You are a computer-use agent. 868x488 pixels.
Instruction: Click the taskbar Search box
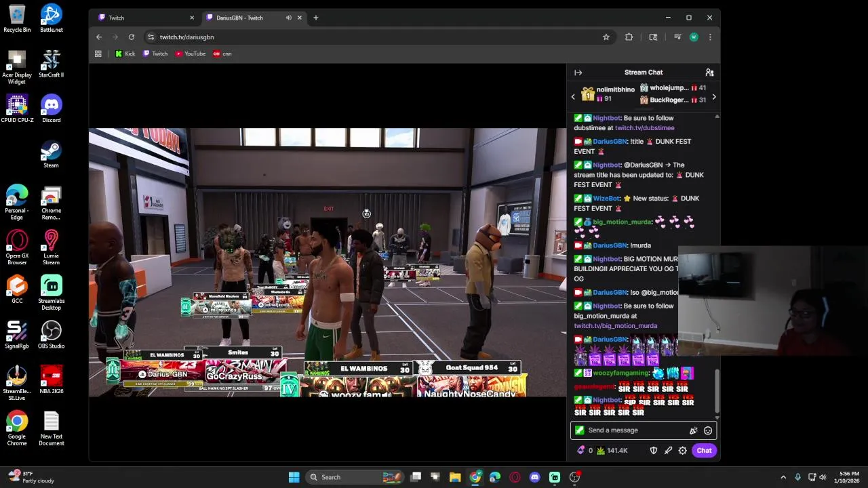tap(354, 477)
